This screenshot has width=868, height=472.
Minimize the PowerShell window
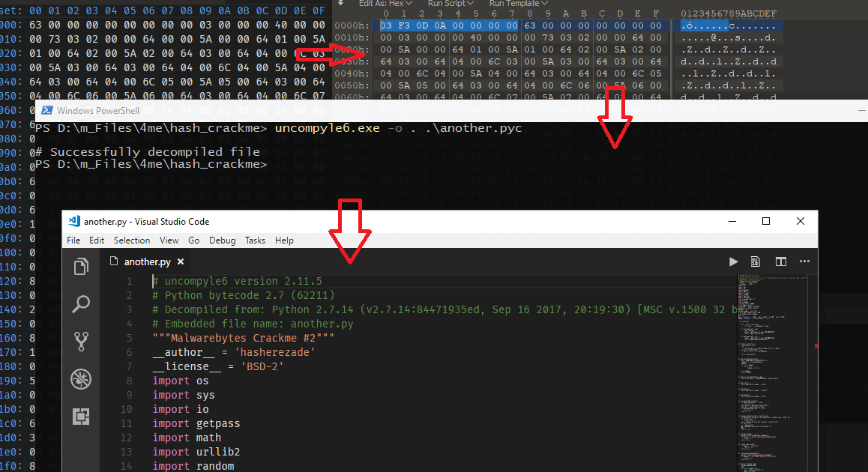tap(861, 111)
